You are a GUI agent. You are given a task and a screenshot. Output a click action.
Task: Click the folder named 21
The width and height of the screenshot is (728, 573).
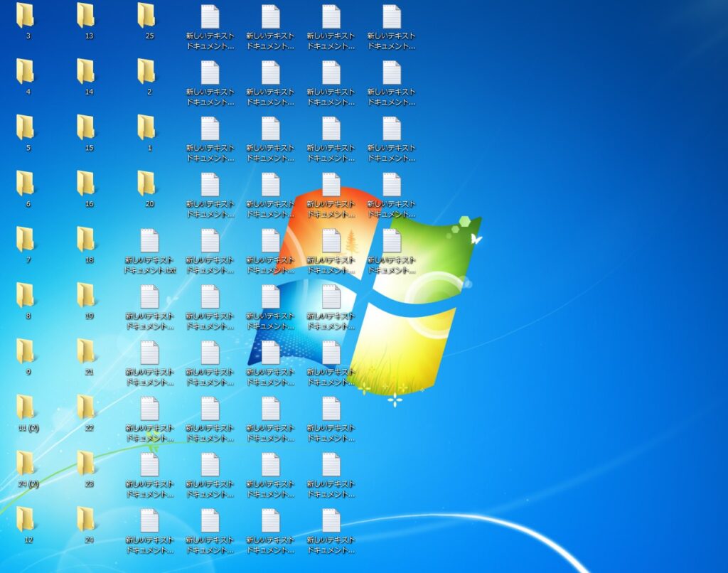point(86,352)
